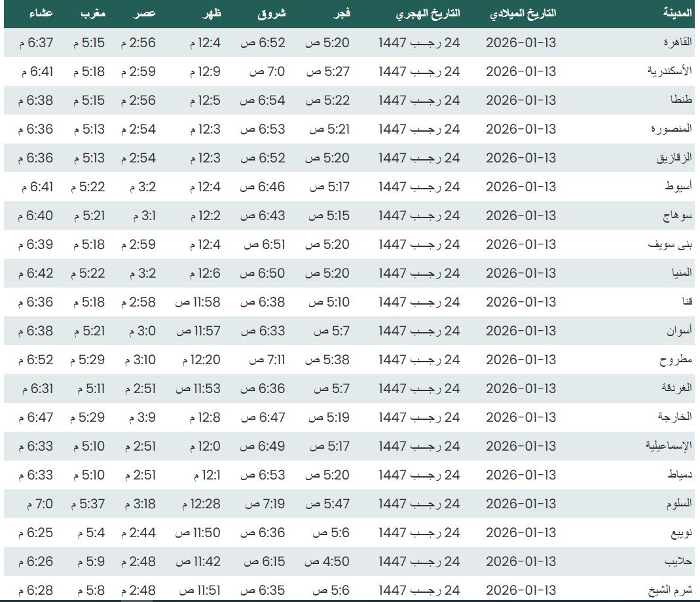Select the مغرب column header

coord(94,13)
